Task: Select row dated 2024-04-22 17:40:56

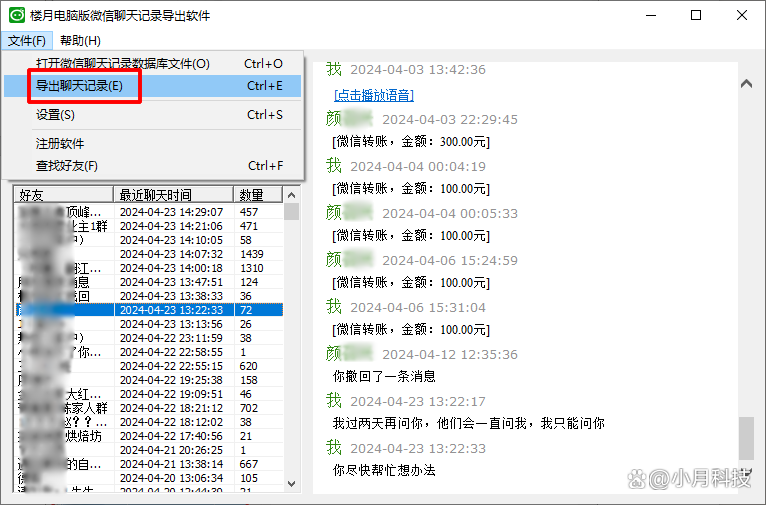Action: pyautogui.click(x=149, y=436)
